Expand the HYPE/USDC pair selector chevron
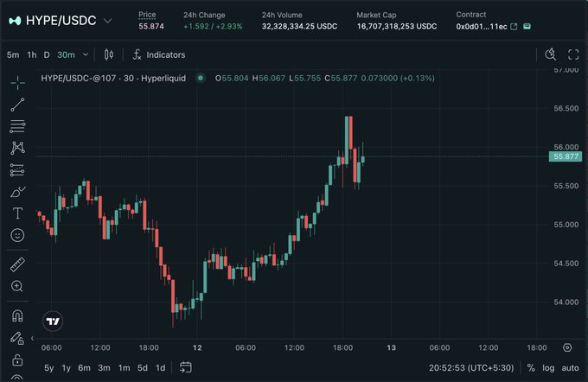The width and height of the screenshot is (588, 382). click(x=107, y=21)
